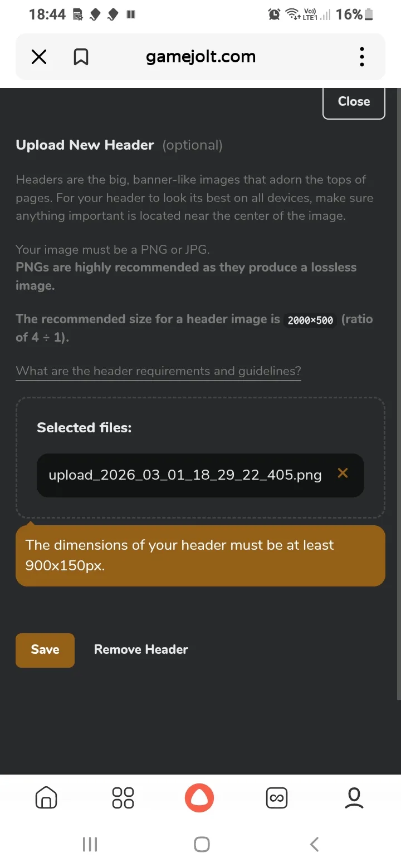Tap Android recent apps button
The image size is (401, 868).
pyautogui.click(x=90, y=844)
